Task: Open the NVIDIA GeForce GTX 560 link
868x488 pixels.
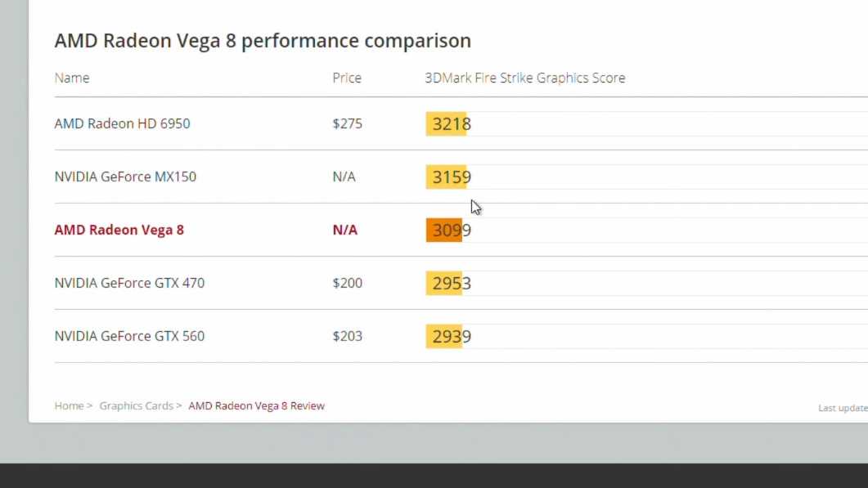Action: coord(129,336)
